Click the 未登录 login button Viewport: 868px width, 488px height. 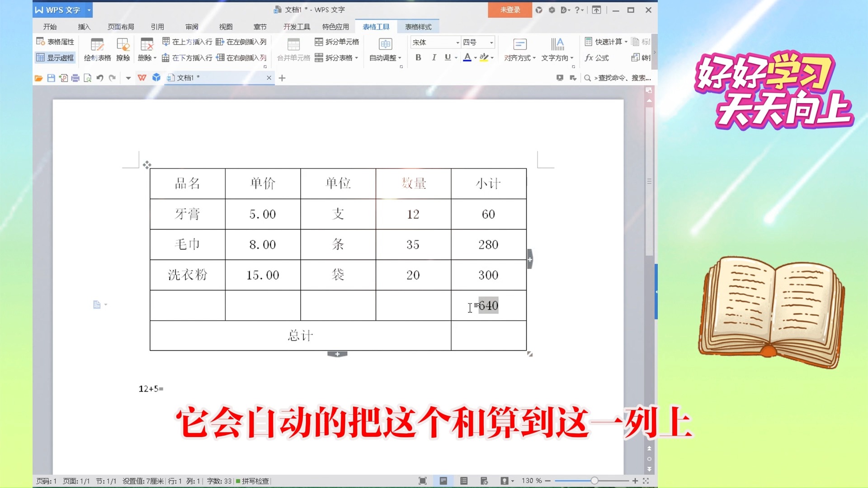[510, 9]
